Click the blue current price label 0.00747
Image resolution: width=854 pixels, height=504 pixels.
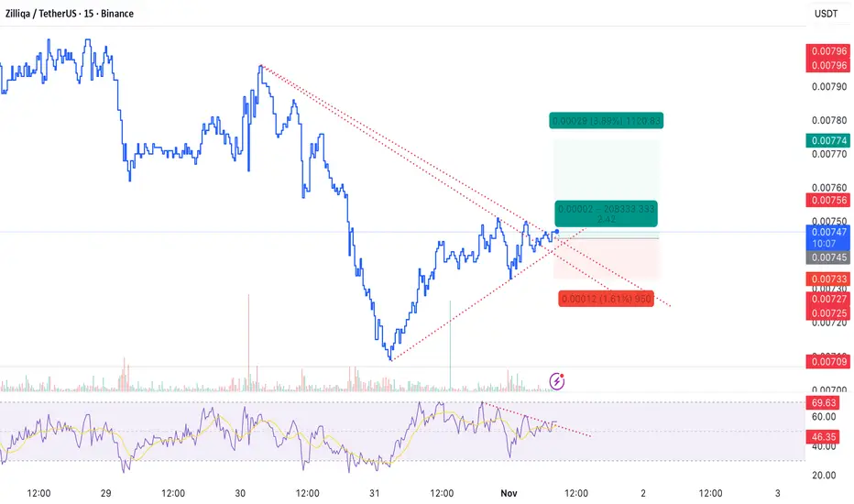[x=827, y=237]
